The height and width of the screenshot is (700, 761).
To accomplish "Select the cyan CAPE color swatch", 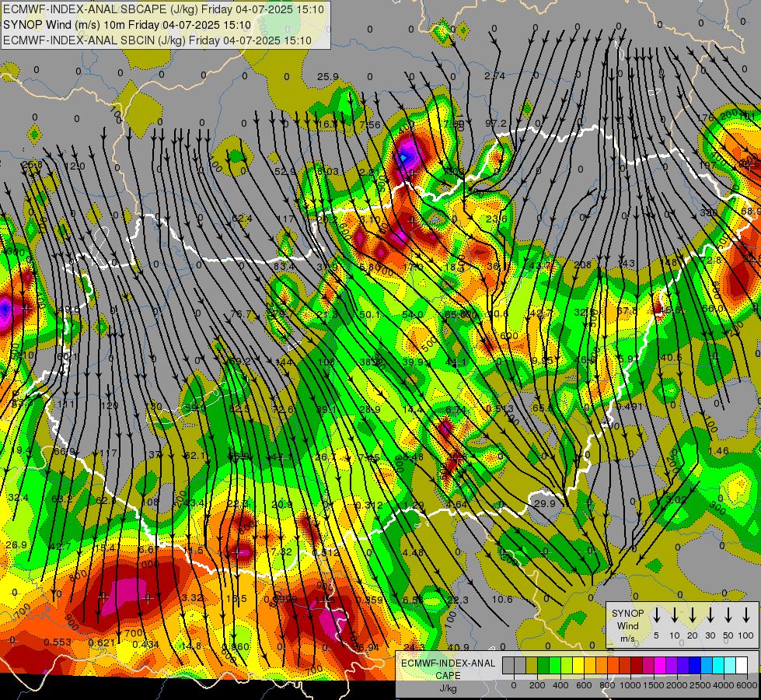I will point(718,665).
